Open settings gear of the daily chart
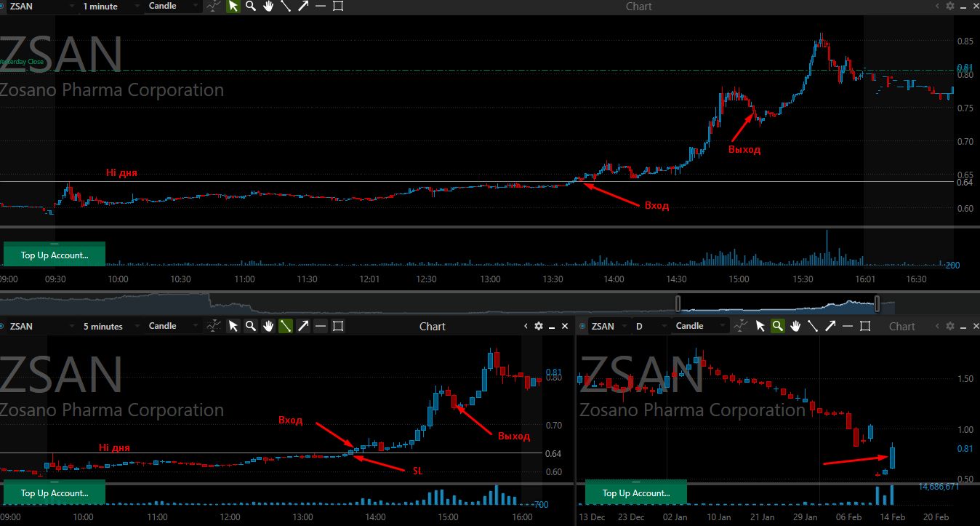980x526 pixels. click(x=950, y=326)
